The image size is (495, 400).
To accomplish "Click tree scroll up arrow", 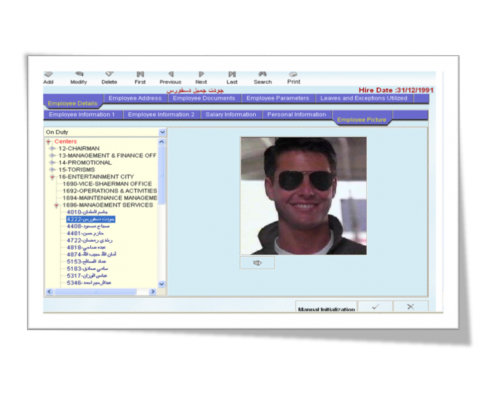I will (x=162, y=142).
